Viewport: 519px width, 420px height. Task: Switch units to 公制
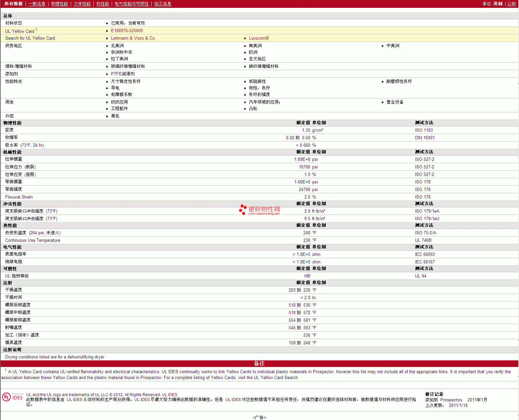[x=511, y=4]
